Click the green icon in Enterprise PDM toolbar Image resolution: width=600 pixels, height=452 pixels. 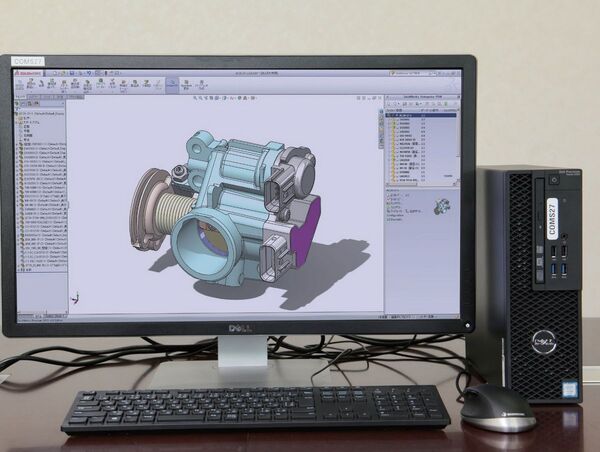(x=446, y=104)
